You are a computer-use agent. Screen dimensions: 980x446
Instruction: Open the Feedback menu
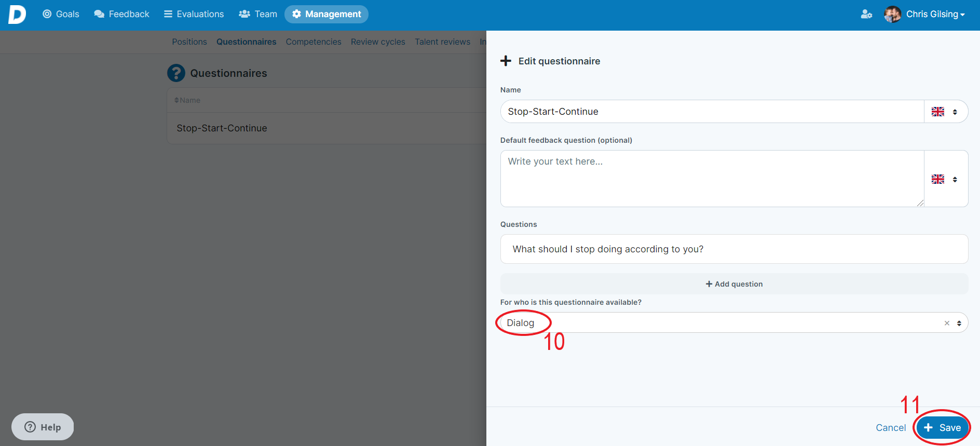click(x=121, y=14)
